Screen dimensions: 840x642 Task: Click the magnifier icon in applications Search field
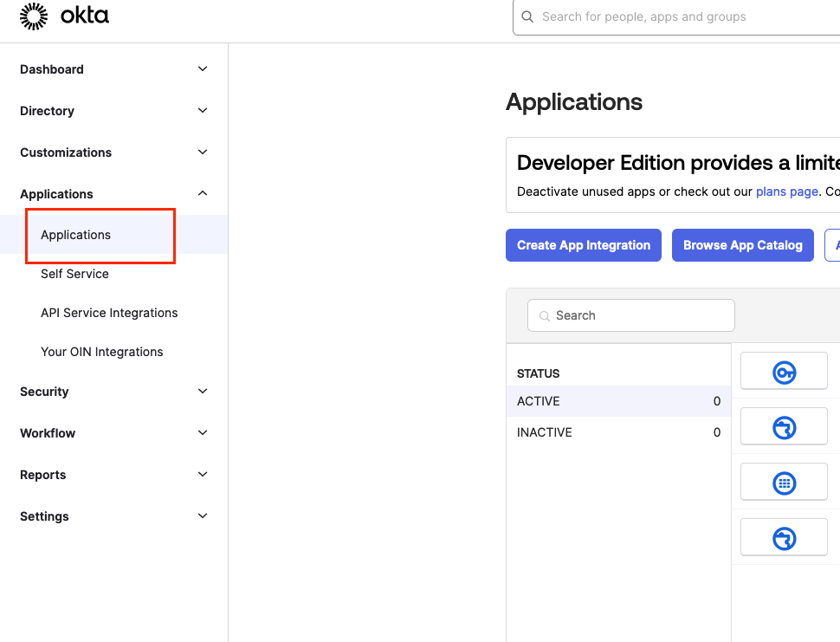click(x=545, y=315)
